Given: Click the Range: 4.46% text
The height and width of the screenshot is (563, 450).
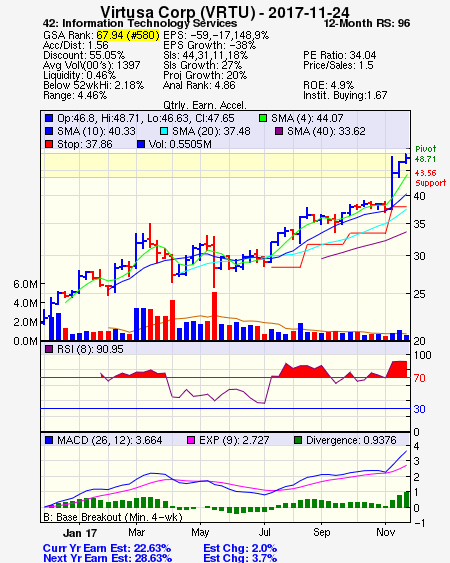Looking at the screenshot, I should 75,96.
